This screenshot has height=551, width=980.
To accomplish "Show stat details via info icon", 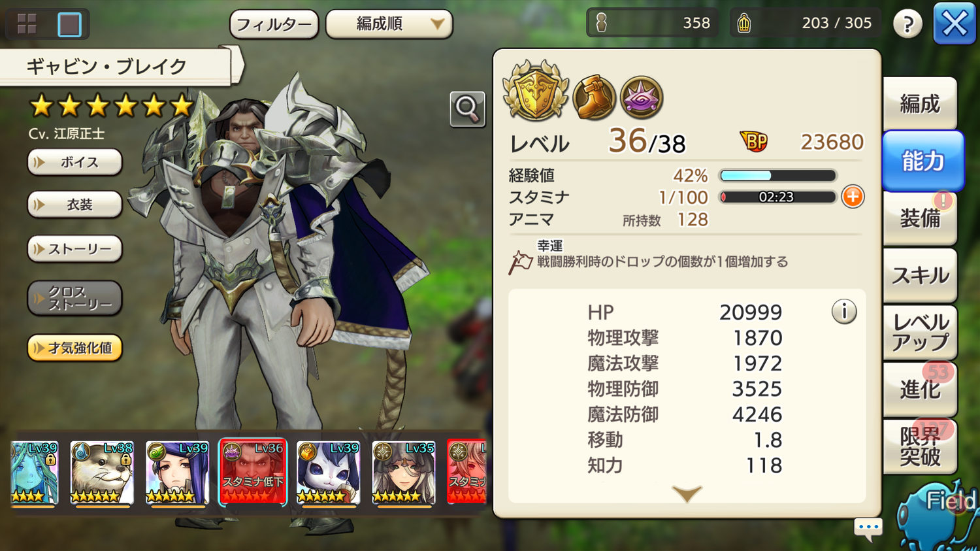I will (844, 312).
